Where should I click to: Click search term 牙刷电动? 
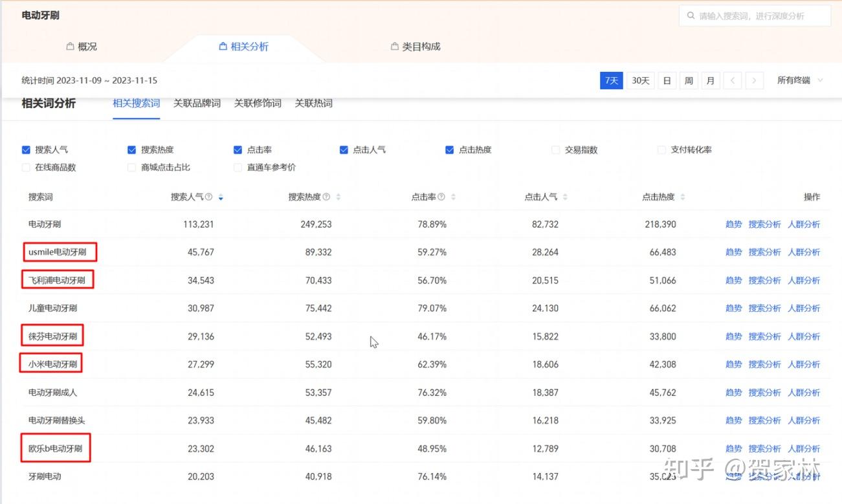(x=45, y=477)
